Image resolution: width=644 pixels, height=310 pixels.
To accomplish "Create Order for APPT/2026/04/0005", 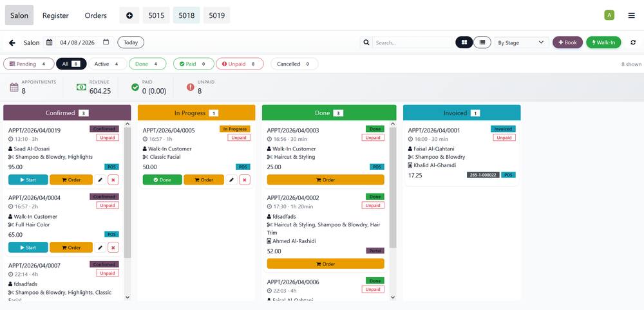I will [204, 179].
